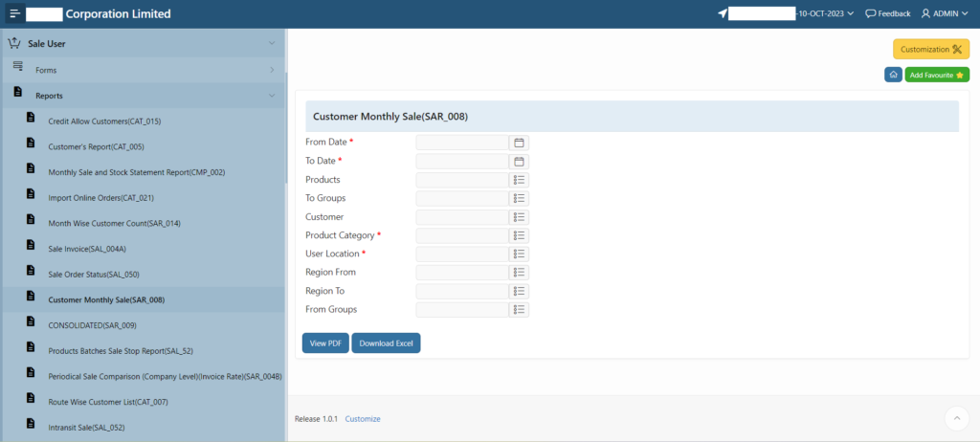The height and width of the screenshot is (442, 980).
Task: Collapse the Reports submenu
Action: click(272, 96)
